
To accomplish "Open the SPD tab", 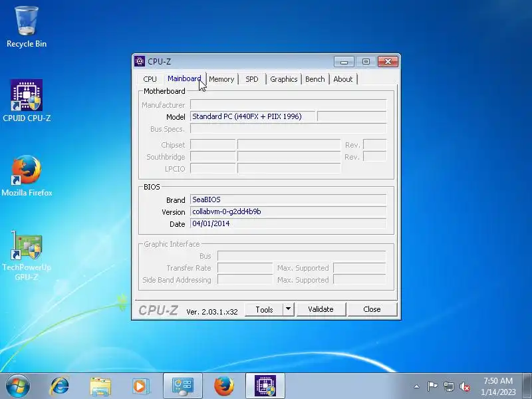I will (x=252, y=79).
